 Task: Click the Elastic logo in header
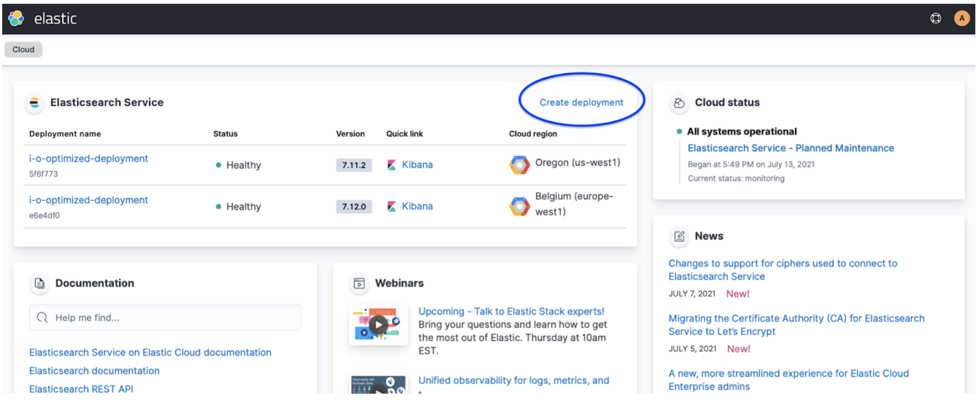tap(16, 19)
